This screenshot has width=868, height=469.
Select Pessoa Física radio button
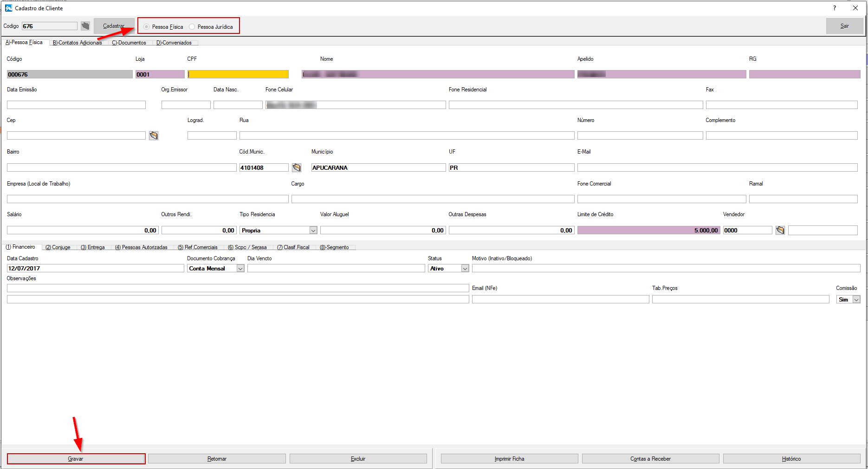point(147,27)
